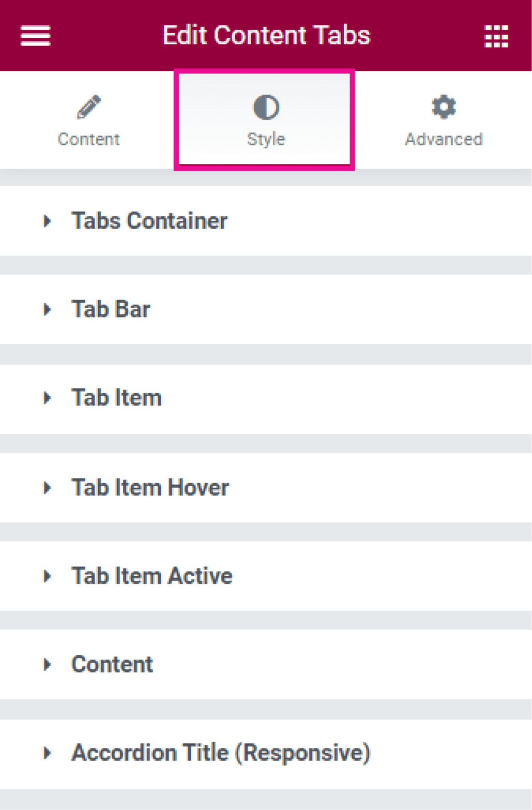Expand Accordion Title (Responsive) arrow
Screen dimensions: 532x810
(x=47, y=753)
